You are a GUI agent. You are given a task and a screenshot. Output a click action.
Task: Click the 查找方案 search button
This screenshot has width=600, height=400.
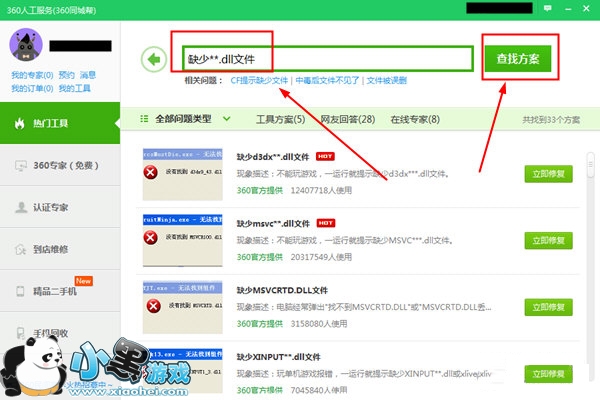518,59
